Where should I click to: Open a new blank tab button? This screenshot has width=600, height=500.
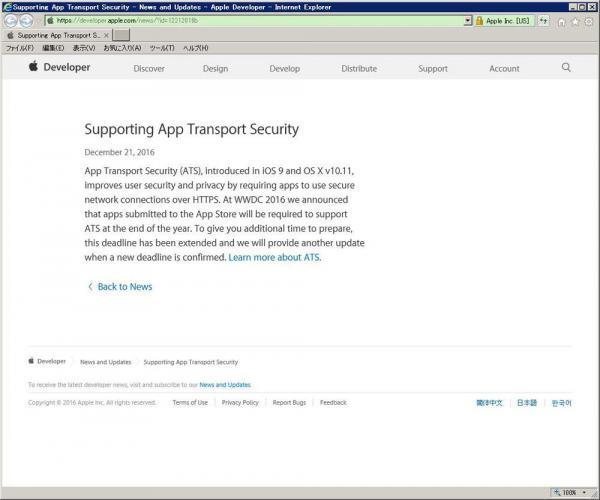click(x=122, y=35)
